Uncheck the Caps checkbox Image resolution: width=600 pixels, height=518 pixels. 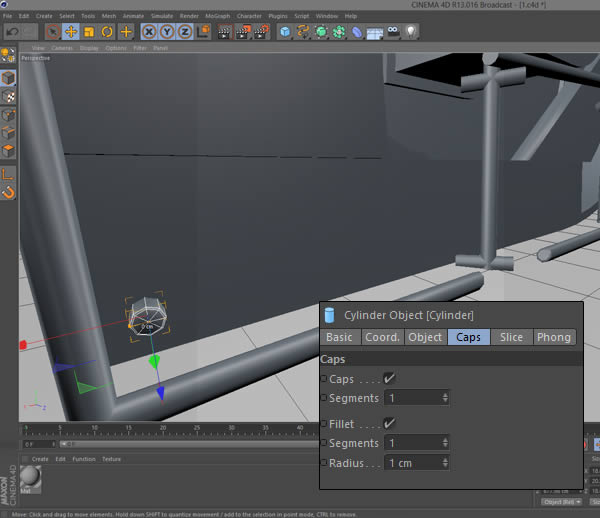tap(389, 379)
